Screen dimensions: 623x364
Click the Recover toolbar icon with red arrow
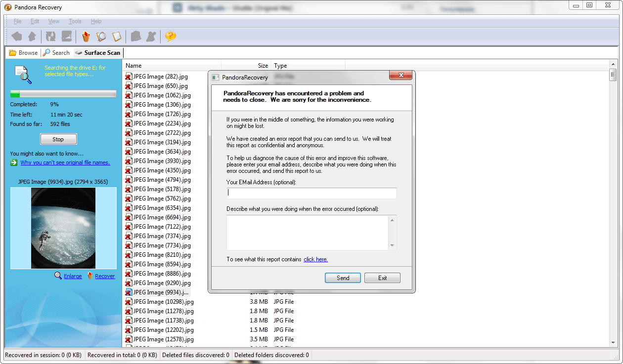[86, 36]
